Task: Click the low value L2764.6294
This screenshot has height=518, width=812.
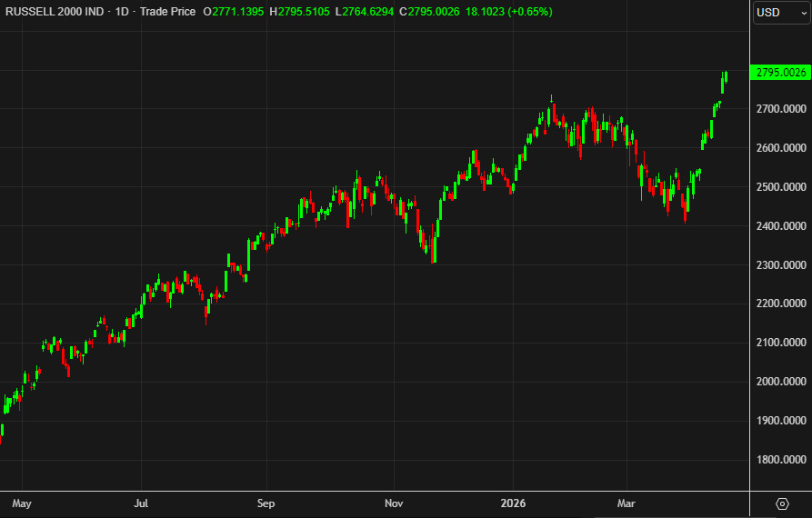Action: 365,12
